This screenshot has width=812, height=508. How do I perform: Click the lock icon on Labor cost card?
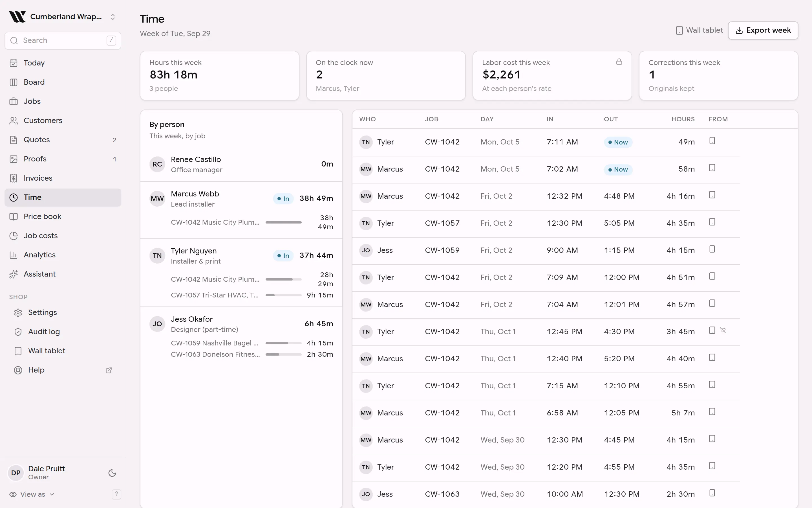(x=619, y=62)
